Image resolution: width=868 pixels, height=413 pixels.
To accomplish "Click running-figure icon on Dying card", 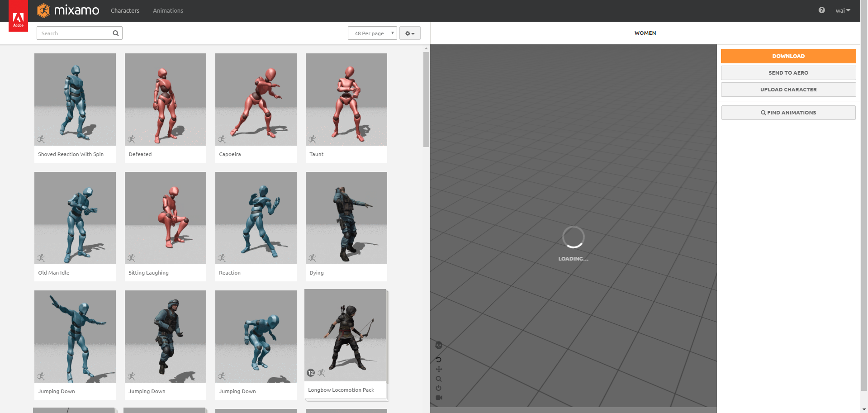I will [x=313, y=257].
